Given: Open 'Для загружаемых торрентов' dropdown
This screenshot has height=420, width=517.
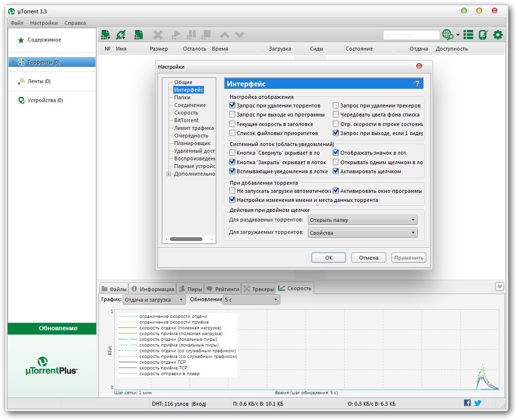Looking at the screenshot, I should tap(363, 233).
